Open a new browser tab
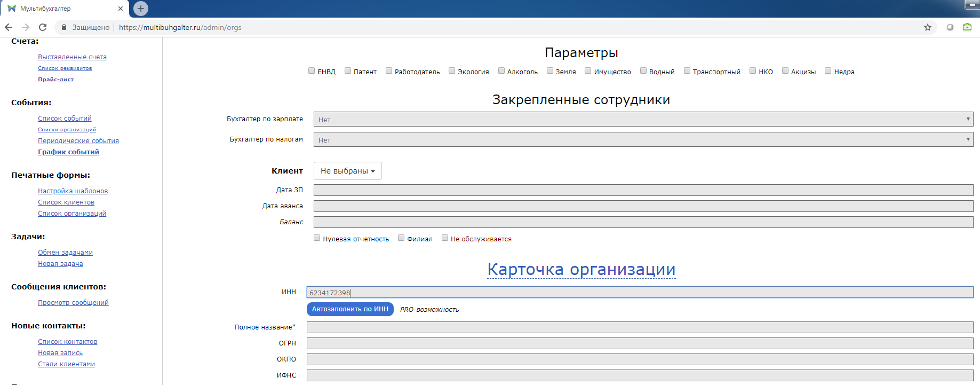The width and height of the screenshot is (980, 385). (x=141, y=9)
